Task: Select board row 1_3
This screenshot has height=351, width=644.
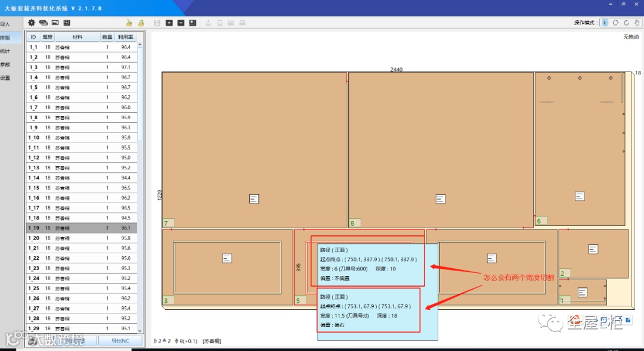Action: [x=81, y=67]
